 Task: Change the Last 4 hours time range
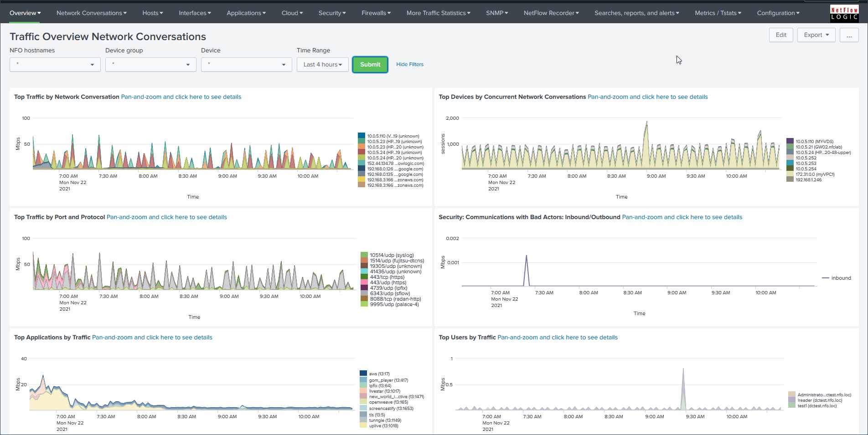click(322, 65)
